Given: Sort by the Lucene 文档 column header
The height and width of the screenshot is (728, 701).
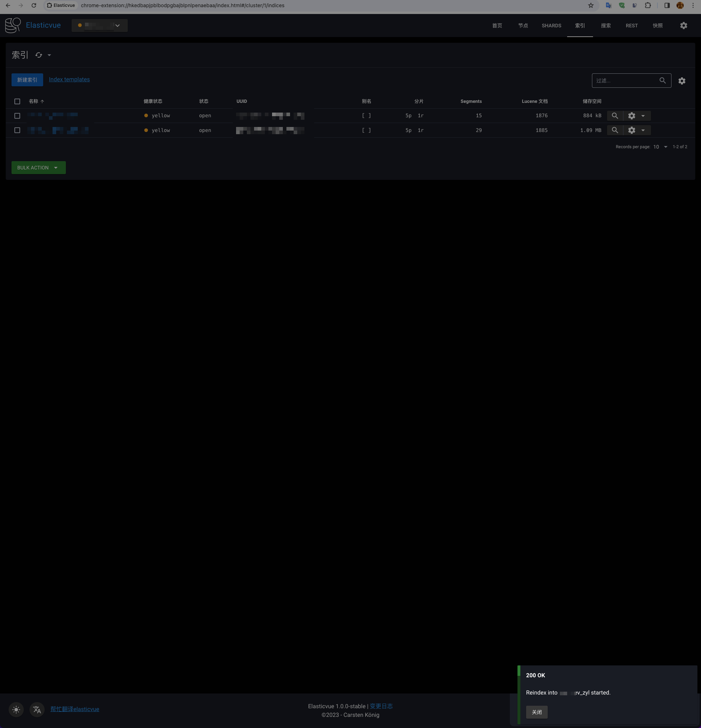Looking at the screenshot, I should 534,101.
